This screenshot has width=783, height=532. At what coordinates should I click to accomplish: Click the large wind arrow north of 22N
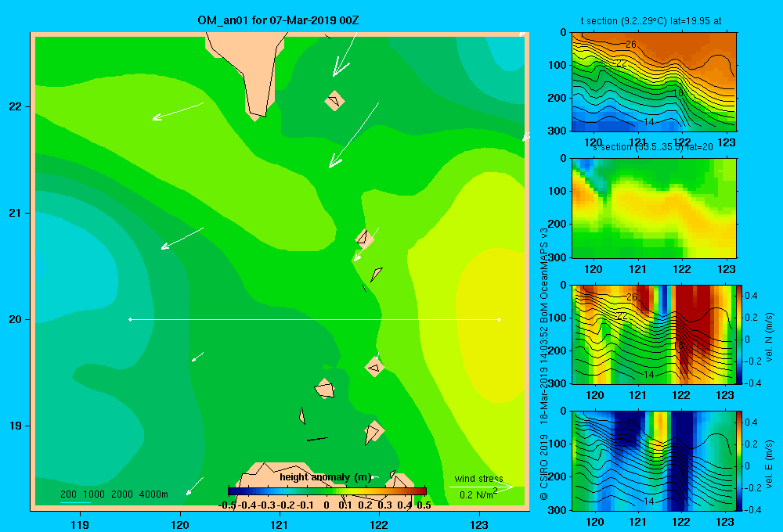pos(345,55)
